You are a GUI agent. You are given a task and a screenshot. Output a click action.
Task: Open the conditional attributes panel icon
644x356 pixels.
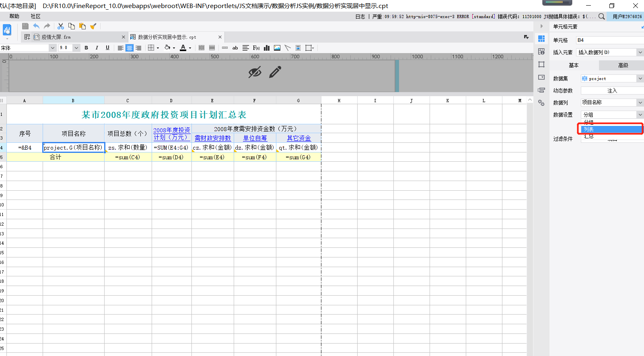pyautogui.click(x=541, y=90)
